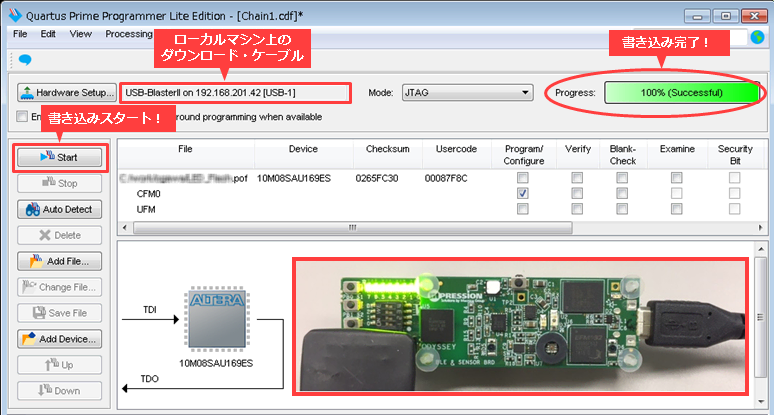Click the file table horizontal scrollbar thumb
774x416 pixels.
352,227
